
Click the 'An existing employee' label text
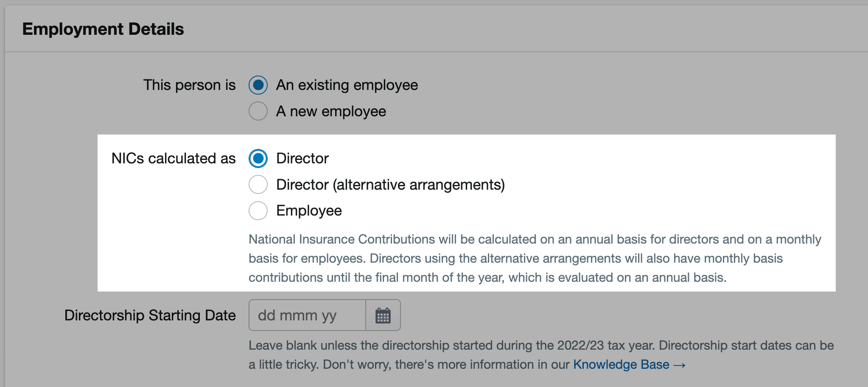347,85
